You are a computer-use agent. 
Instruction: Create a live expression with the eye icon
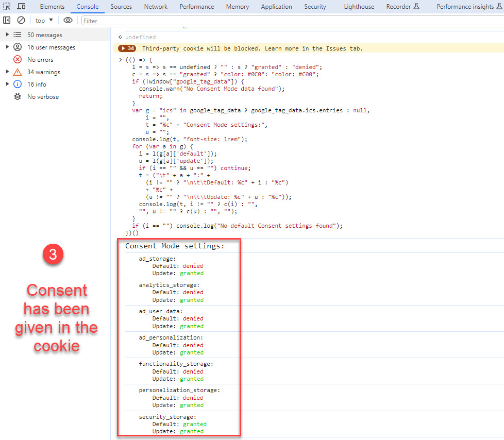point(68,20)
